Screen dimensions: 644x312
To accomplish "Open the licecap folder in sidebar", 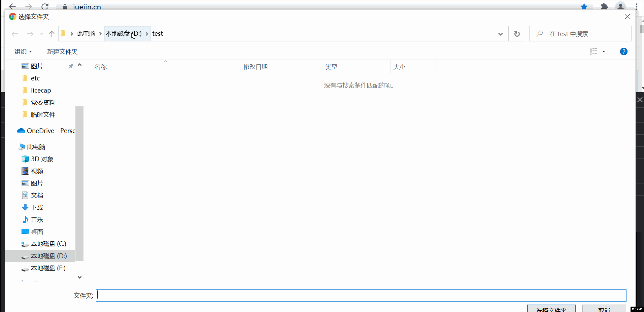I will pos(41,91).
